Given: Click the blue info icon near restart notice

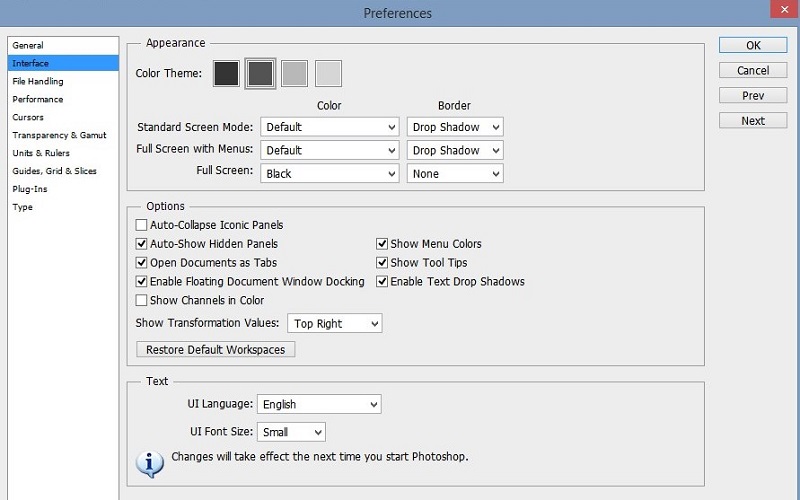Looking at the screenshot, I should click(x=149, y=462).
